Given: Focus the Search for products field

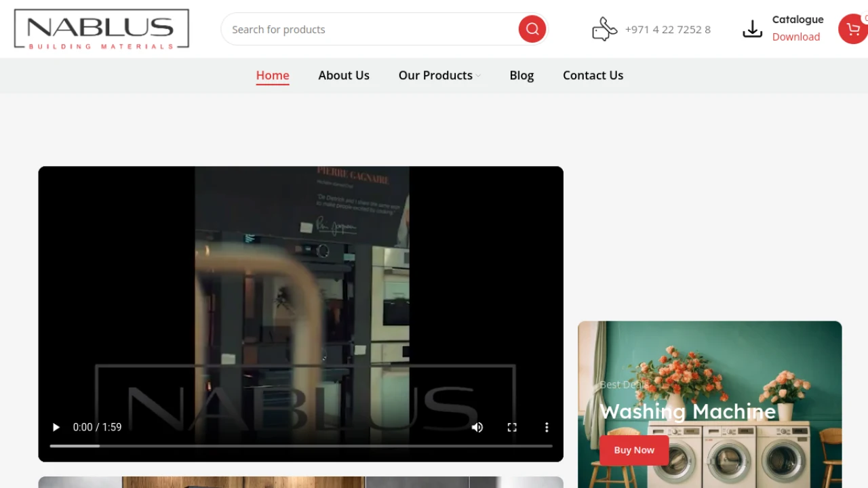Looking at the screenshot, I should coord(370,29).
